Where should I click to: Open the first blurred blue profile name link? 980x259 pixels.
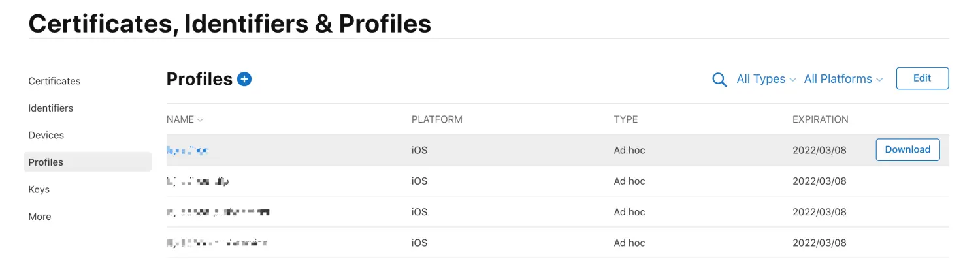pos(188,150)
